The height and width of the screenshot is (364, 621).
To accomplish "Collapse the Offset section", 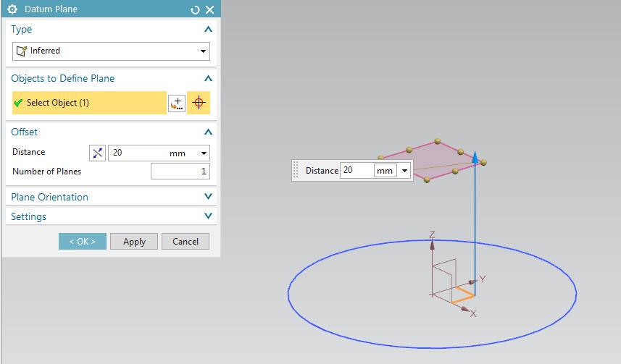I will 208,132.
